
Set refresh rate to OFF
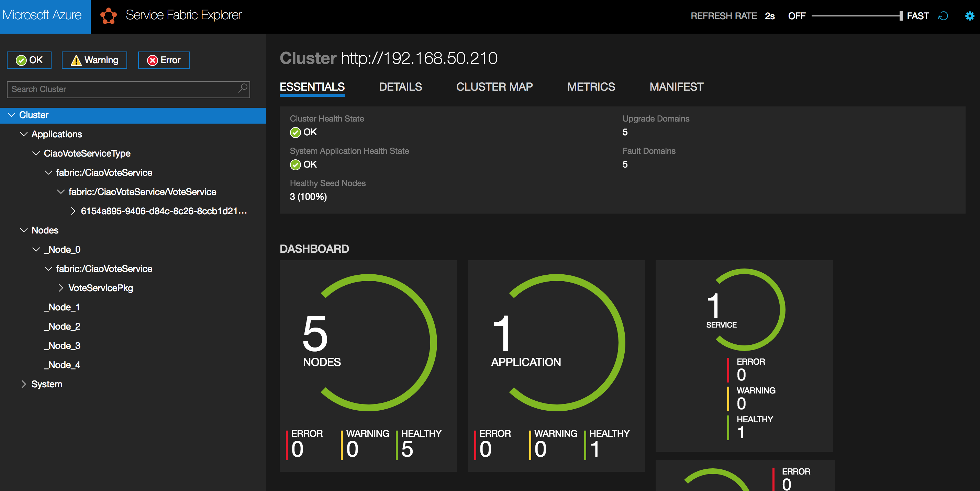click(x=797, y=16)
